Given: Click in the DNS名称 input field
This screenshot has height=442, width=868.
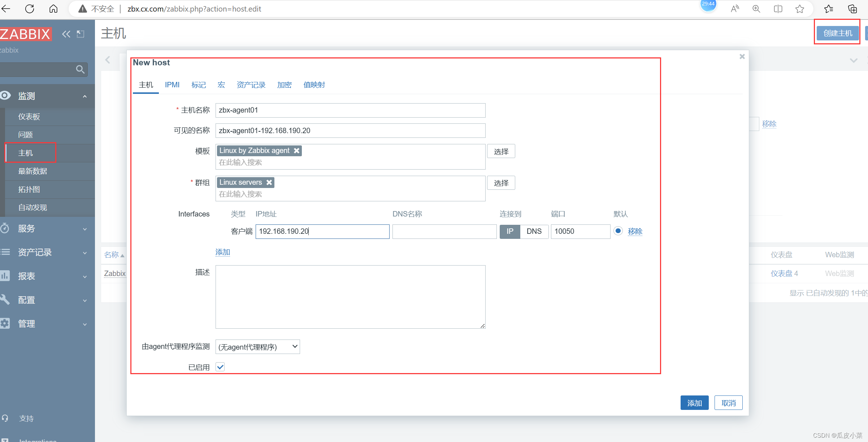Looking at the screenshot, I should [x=444, y=231].
